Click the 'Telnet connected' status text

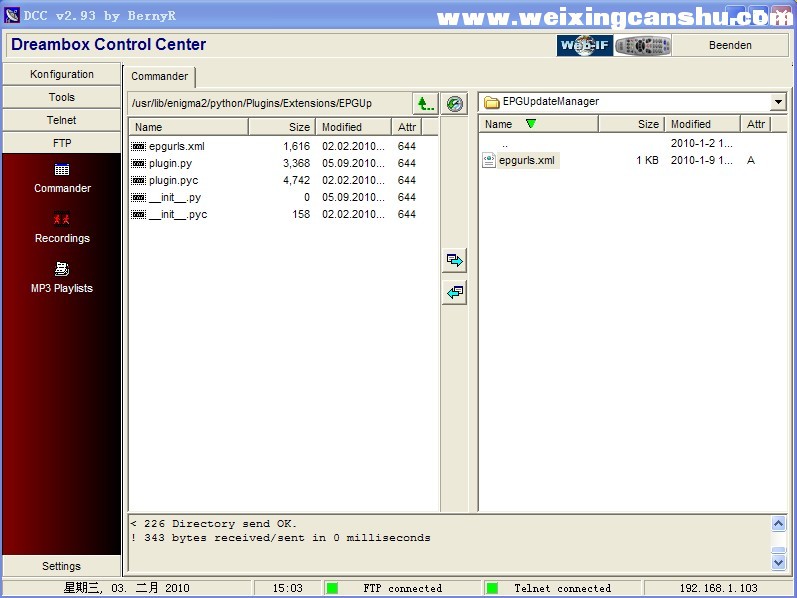click(x=563, y=588)
